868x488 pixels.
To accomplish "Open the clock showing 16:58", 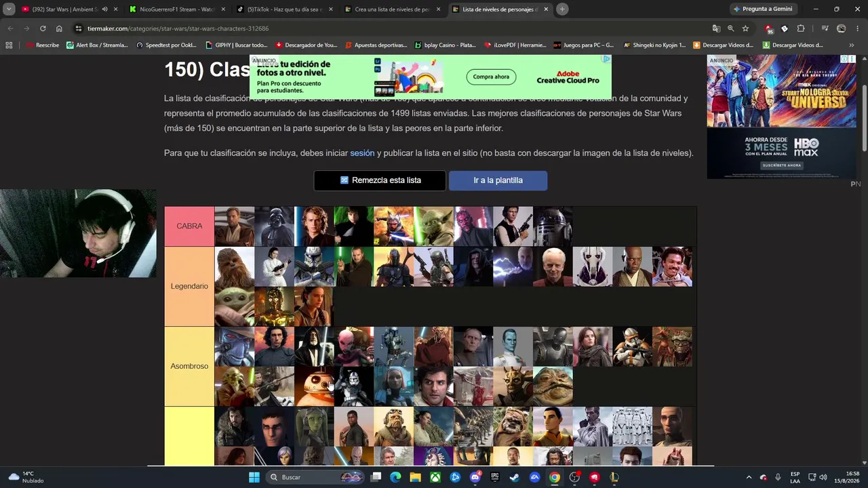I will pyautogui.click(x=848, y=477).
